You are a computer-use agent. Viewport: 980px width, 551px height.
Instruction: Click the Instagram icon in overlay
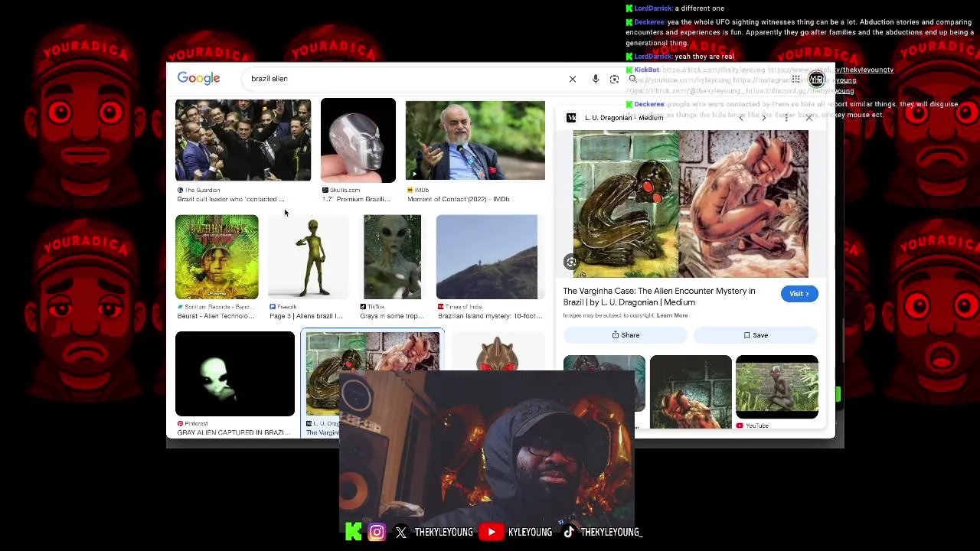[377, 532]
